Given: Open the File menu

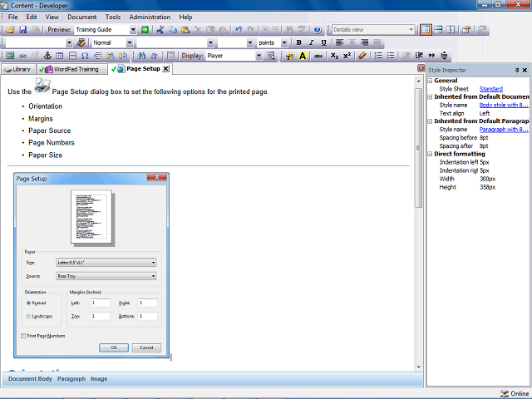Looking at the screenshot, I should [13, 17].
